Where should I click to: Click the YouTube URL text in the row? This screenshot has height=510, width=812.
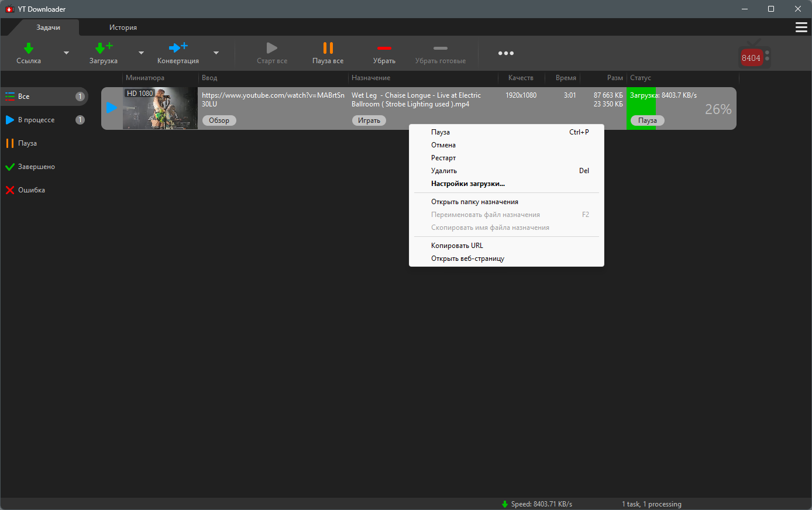pos(273,99)
